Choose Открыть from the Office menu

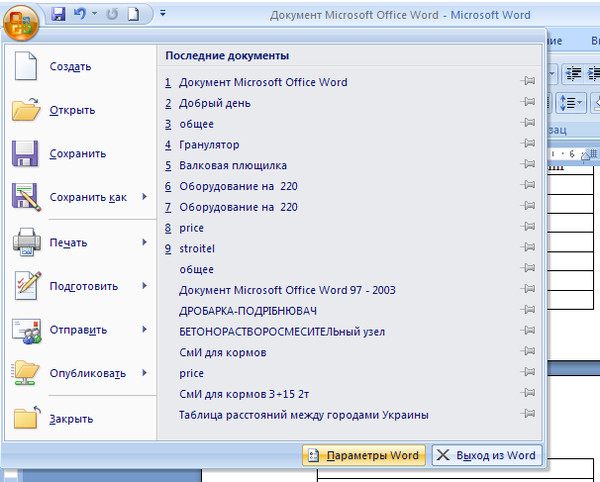tap(81, 110)
